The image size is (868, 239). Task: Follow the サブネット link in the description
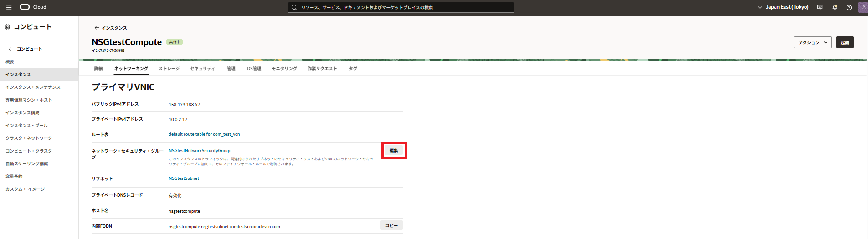(x=265, y=159)
